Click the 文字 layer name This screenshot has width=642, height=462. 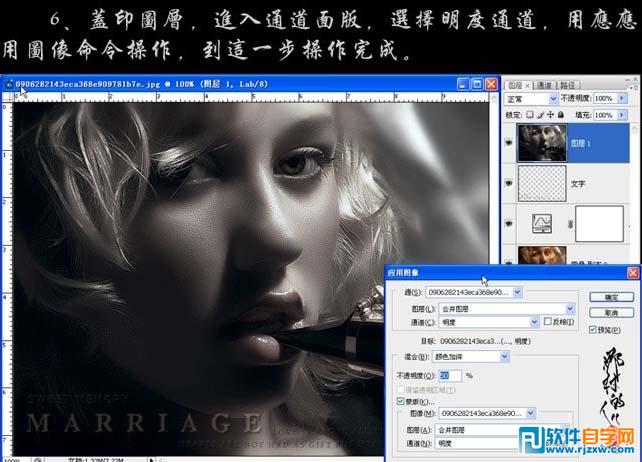tap(578, 183)
